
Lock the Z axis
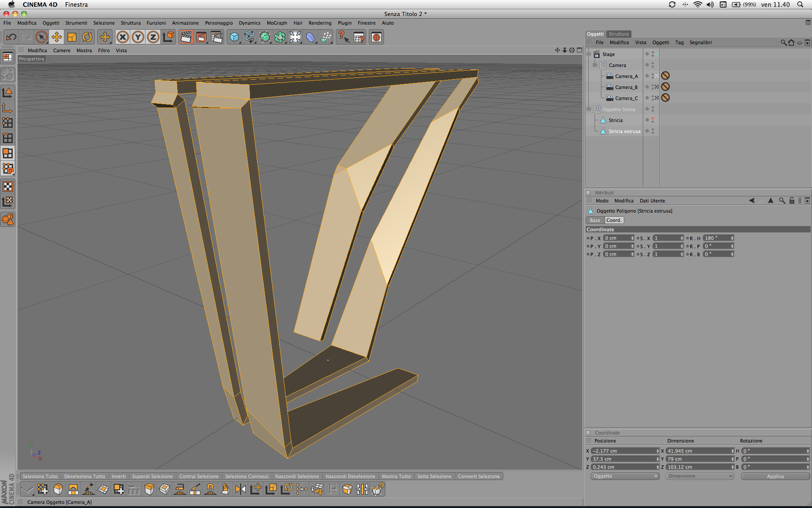[153, 37]
